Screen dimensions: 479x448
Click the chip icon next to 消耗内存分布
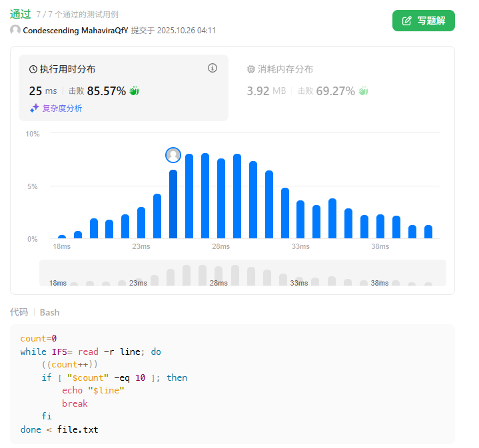point(251,69)
